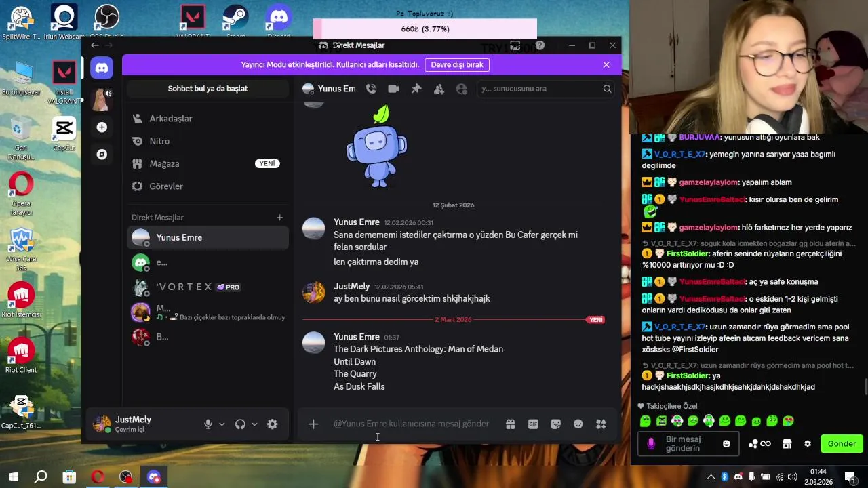Click message field for Yunus Emre
This screenshot has width=868, height=488.
click(x=411, y=424)
